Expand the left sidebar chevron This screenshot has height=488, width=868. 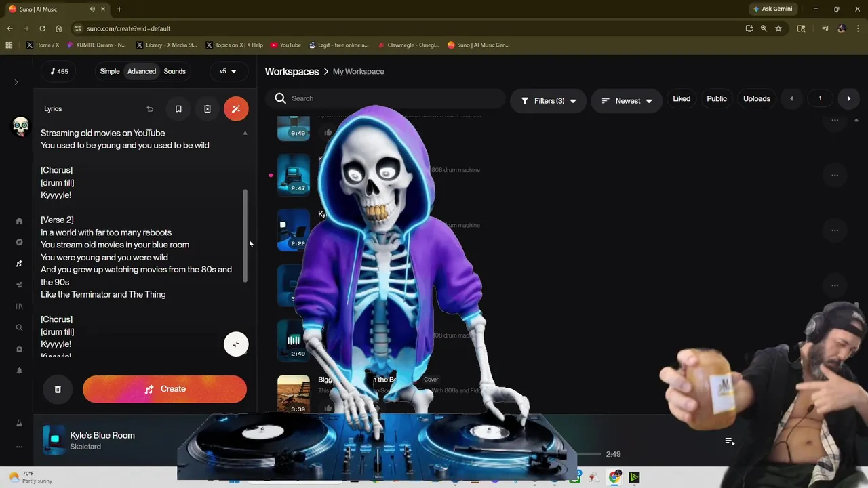(x=16, y=82)
